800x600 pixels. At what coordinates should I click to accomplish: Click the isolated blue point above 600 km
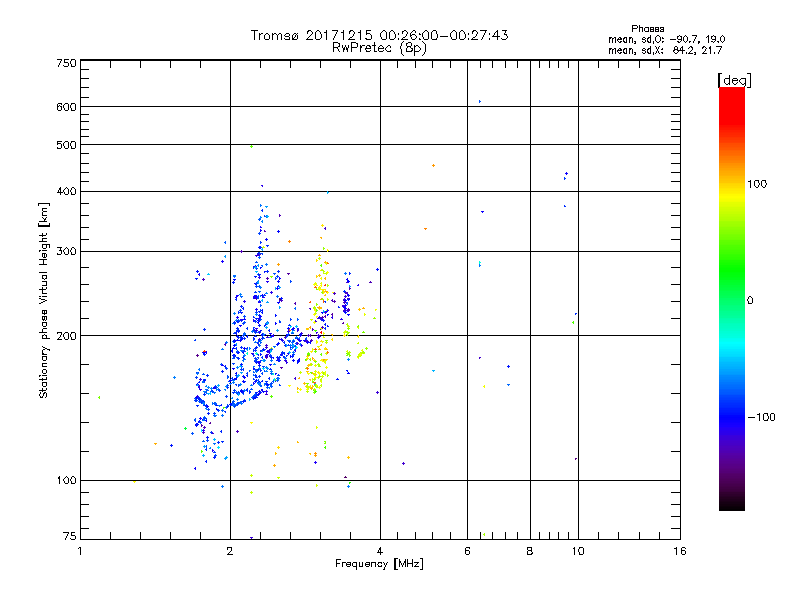tap(480, 102)
